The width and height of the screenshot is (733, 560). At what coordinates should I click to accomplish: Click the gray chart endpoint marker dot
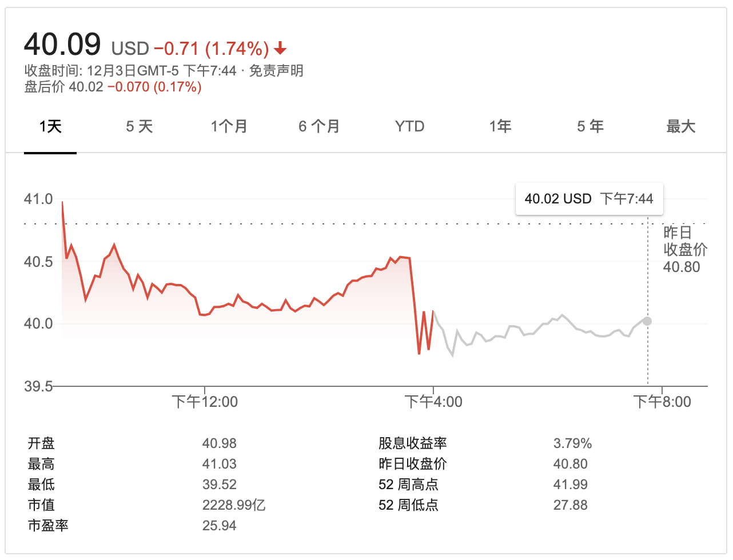tap(647, 321)
